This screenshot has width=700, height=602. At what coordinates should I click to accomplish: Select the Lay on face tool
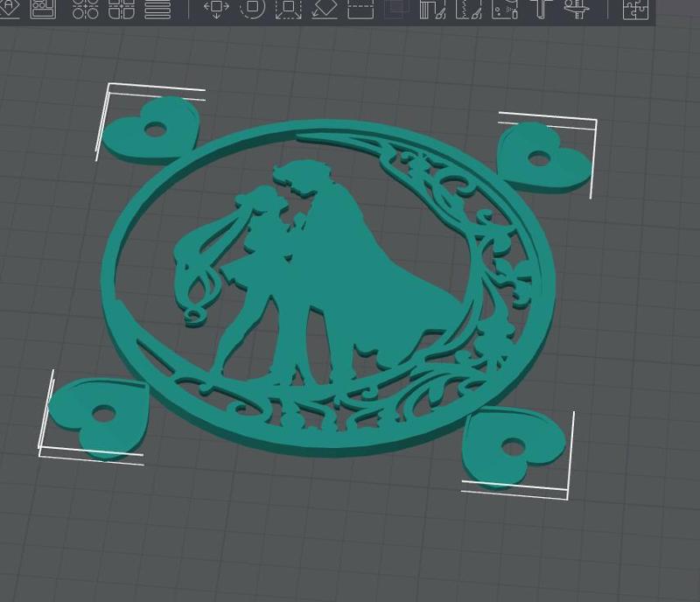click(325, 9)
